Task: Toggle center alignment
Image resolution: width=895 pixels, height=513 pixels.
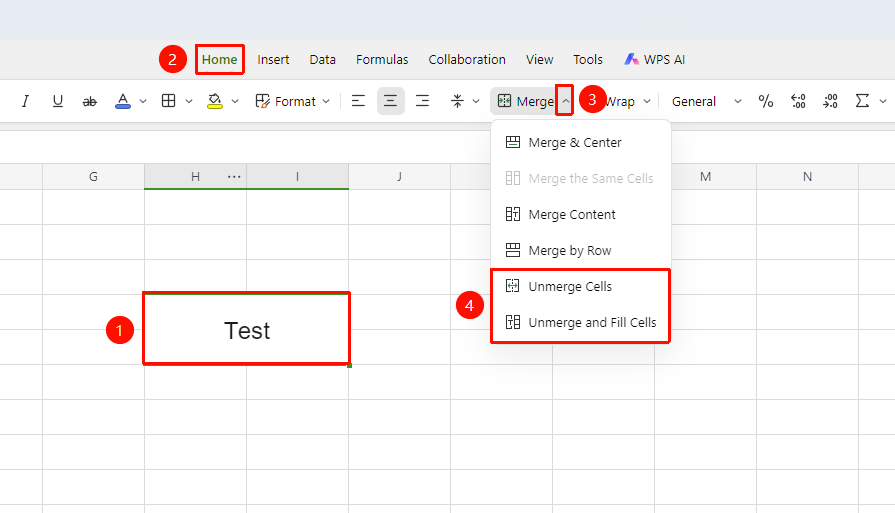Action: 390,102
